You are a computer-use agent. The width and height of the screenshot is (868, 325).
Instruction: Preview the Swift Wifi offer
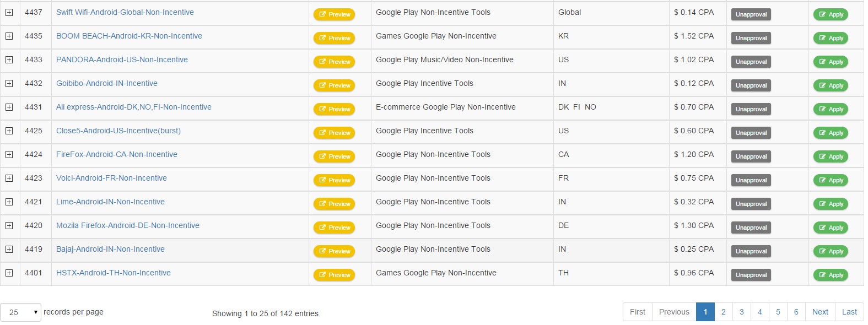coord(334,14)
